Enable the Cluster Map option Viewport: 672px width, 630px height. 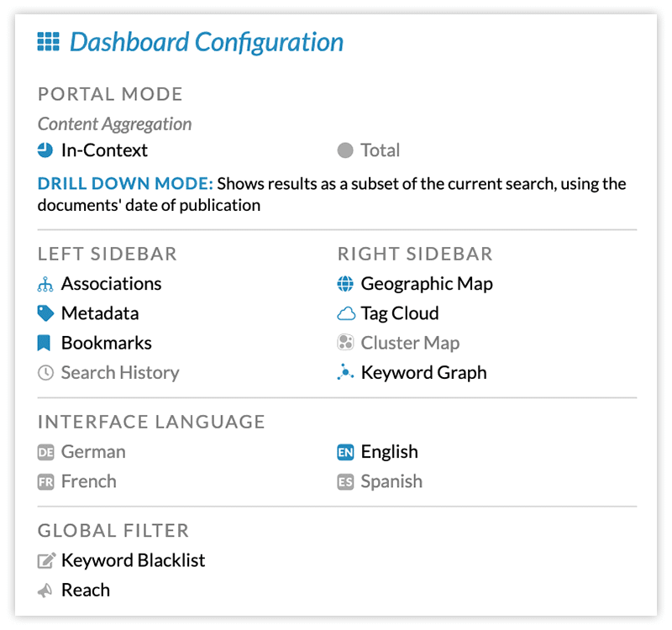click(410, 343)
